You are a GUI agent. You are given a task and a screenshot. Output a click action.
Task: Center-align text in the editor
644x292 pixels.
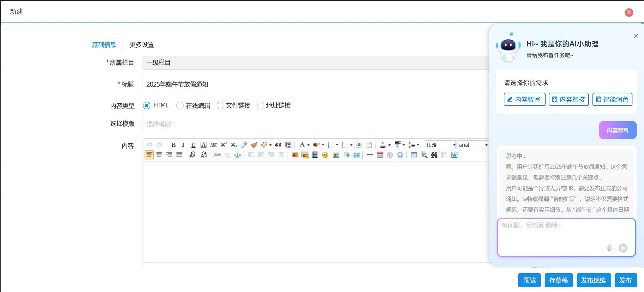click(159, 155)
